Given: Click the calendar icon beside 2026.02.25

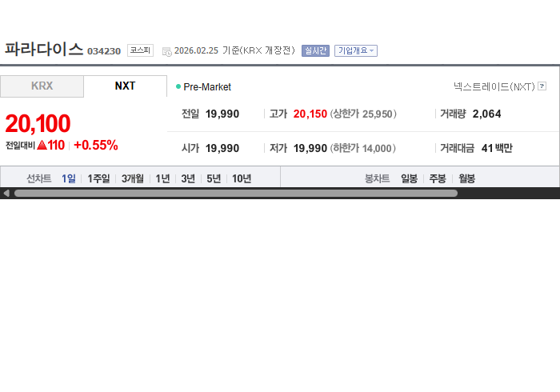Looking at the screenshot, I should [166, 51].
